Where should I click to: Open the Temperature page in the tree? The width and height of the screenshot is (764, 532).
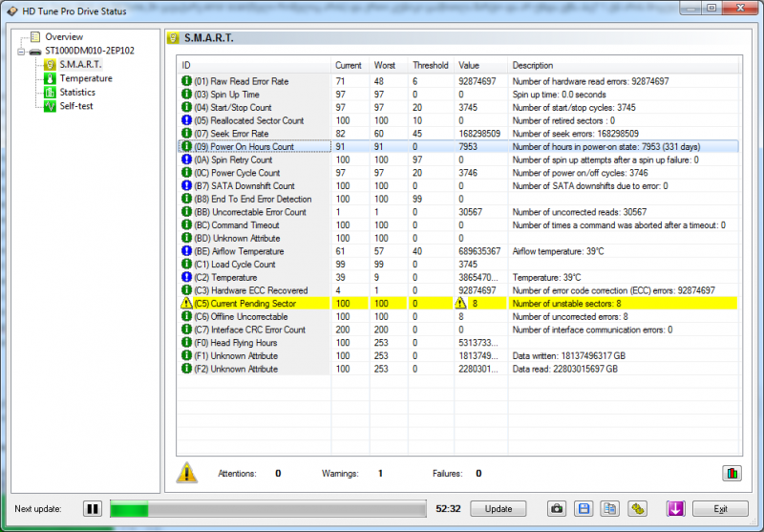pyautogui.click(x=85, y=78)
